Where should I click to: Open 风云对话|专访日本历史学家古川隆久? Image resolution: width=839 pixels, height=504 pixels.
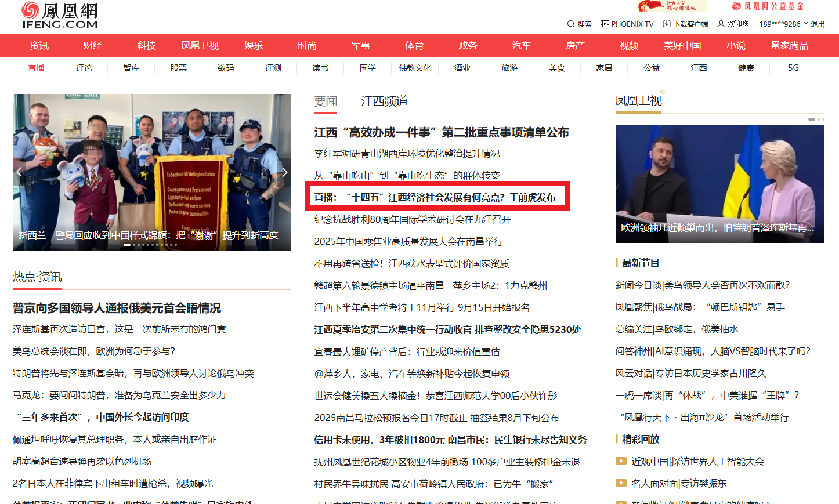(x=690, y=373)
